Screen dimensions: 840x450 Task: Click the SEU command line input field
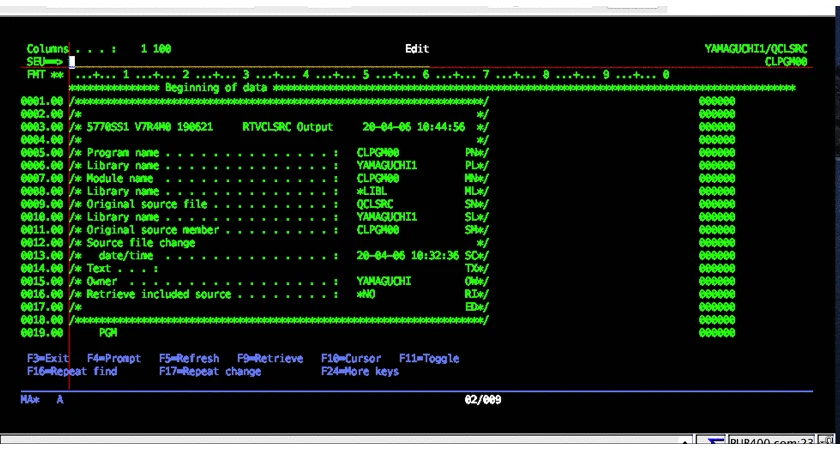pos(249,62)
